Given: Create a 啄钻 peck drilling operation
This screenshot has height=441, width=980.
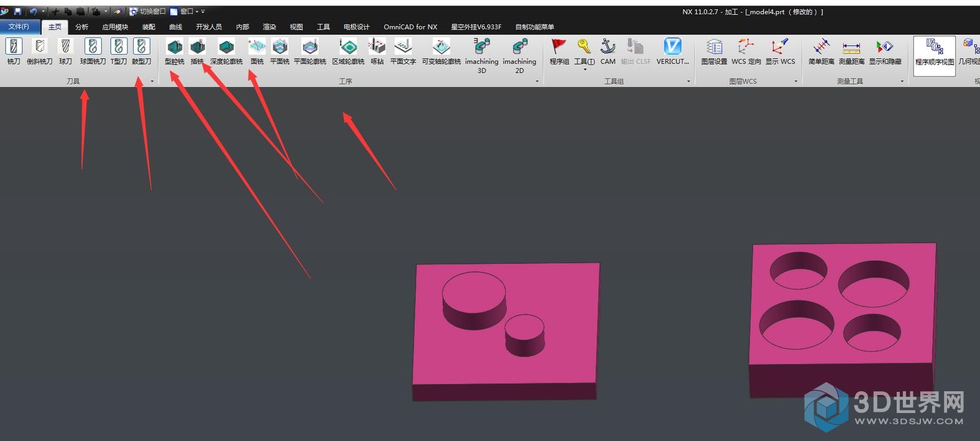Looking at the screenshot, I should pyautogui.click(x=377, y=51).
